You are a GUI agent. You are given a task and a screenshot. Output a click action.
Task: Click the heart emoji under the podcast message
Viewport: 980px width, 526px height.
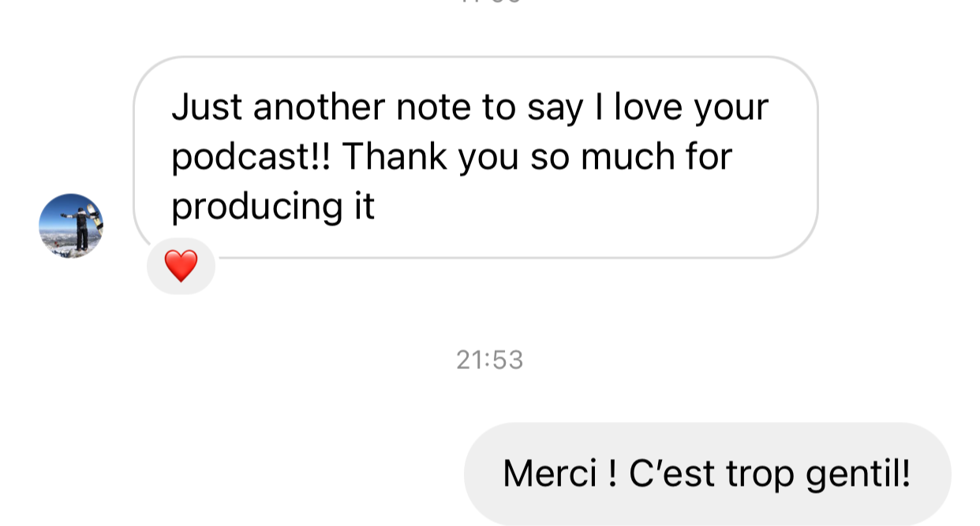(x=182, y=266)
